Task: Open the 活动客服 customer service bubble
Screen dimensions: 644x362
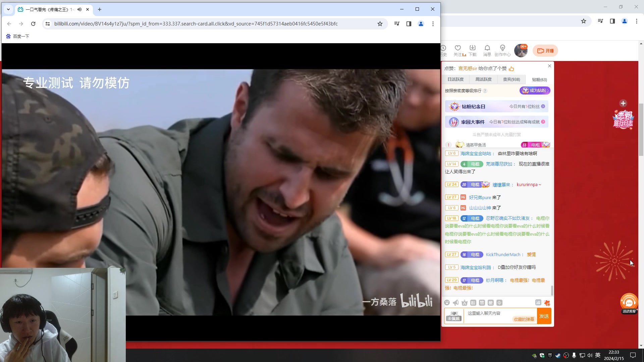Action: [x=629, y=304]
